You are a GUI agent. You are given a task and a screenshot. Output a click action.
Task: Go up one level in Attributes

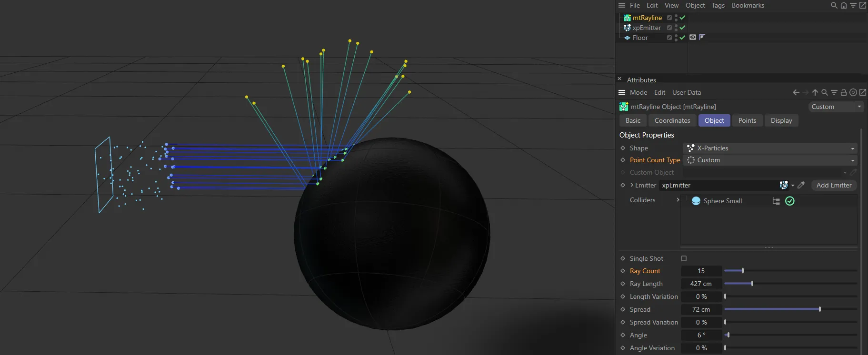(x=815, y=92)
